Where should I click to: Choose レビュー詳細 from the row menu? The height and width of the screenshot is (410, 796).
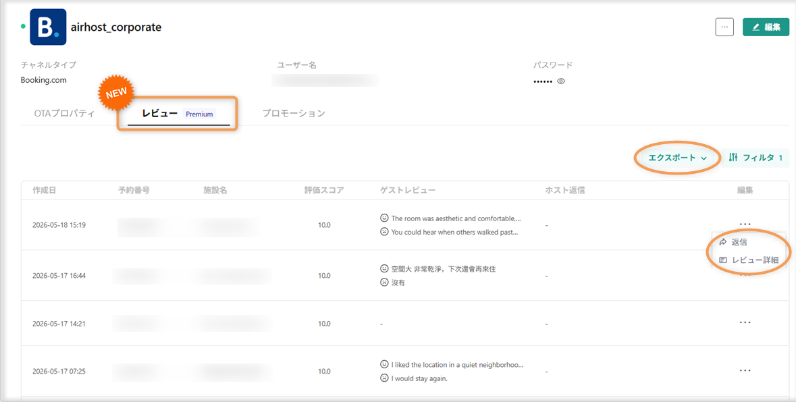click(x=749, y=260)
